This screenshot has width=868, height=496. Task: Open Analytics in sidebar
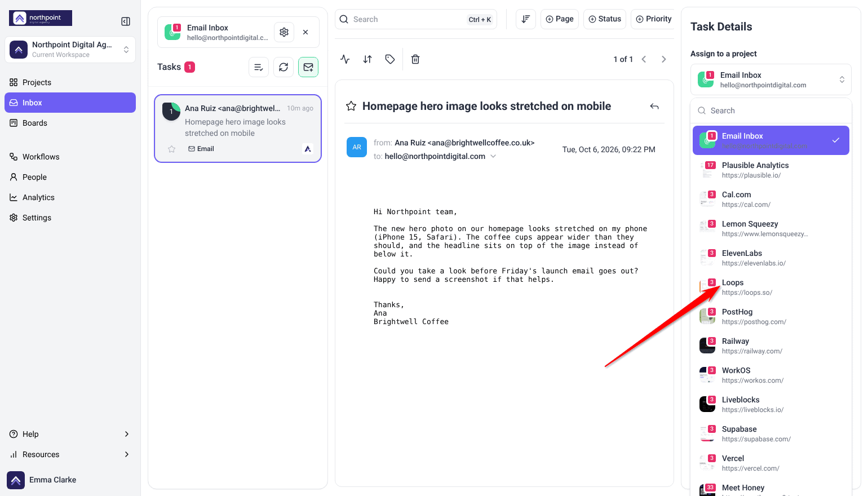[x=70, y=197]
